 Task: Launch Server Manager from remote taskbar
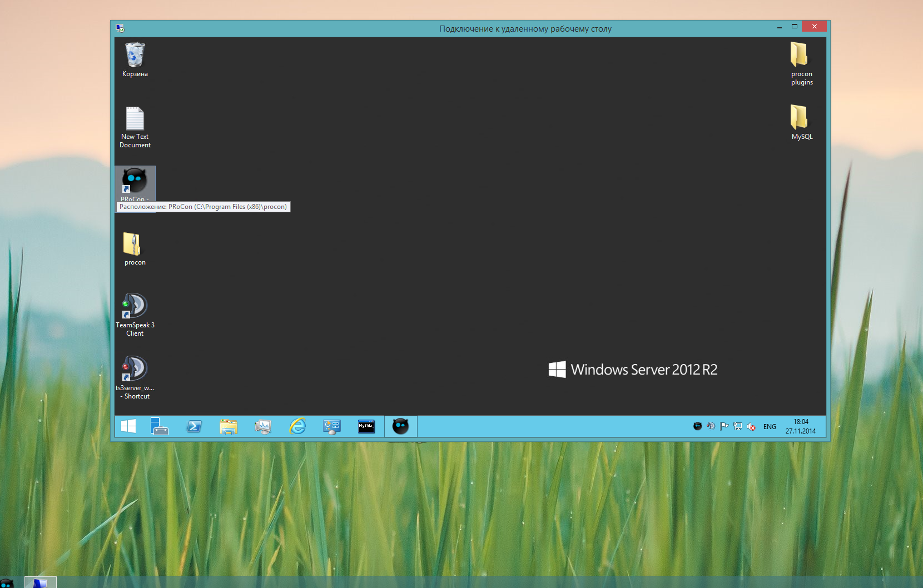160,426
